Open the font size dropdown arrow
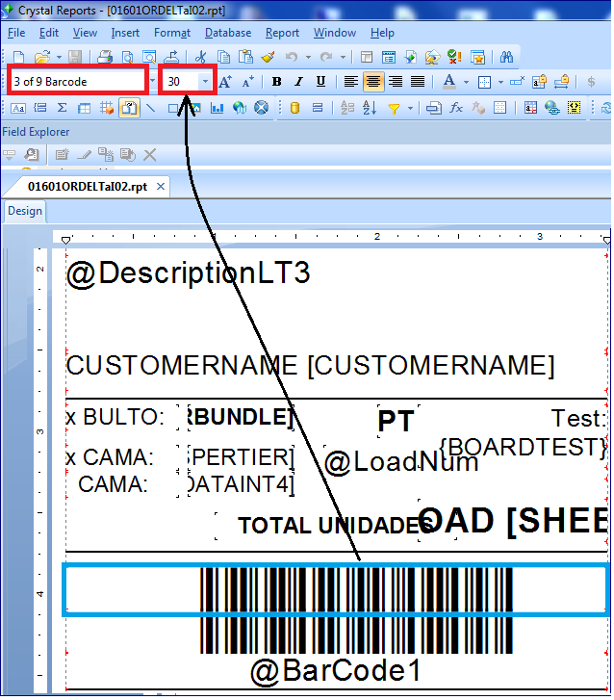The image size is (614, 700). pos(205,81)
